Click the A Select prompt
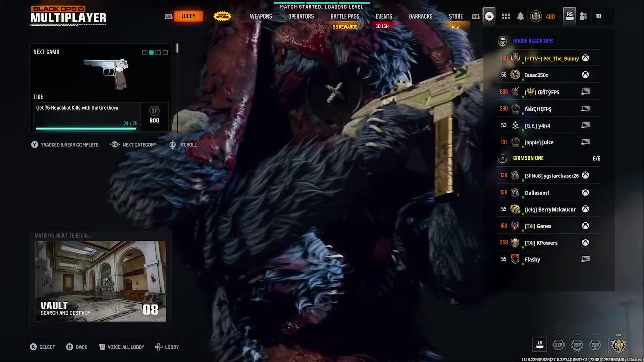Screen dimensions: 644x362 (42, 347)
